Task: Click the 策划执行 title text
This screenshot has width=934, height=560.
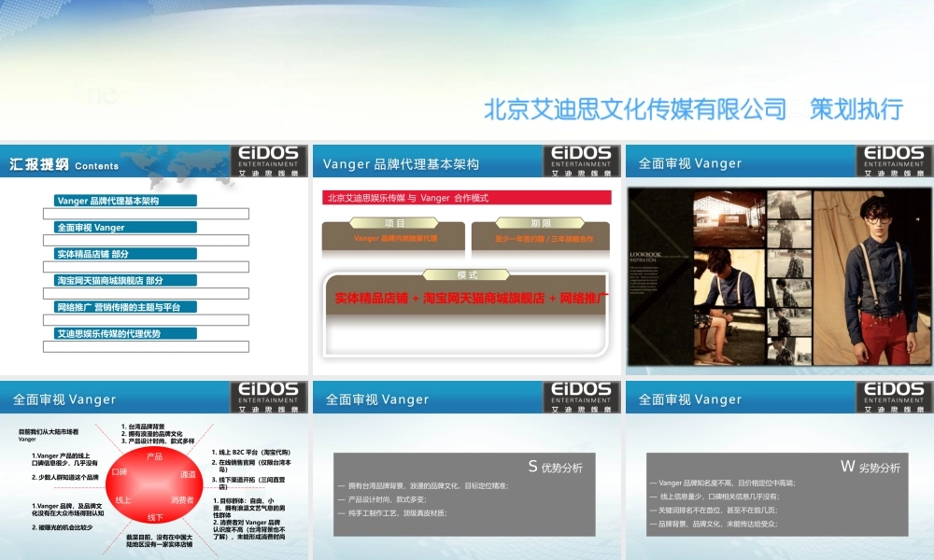Action: coord(856,109)
